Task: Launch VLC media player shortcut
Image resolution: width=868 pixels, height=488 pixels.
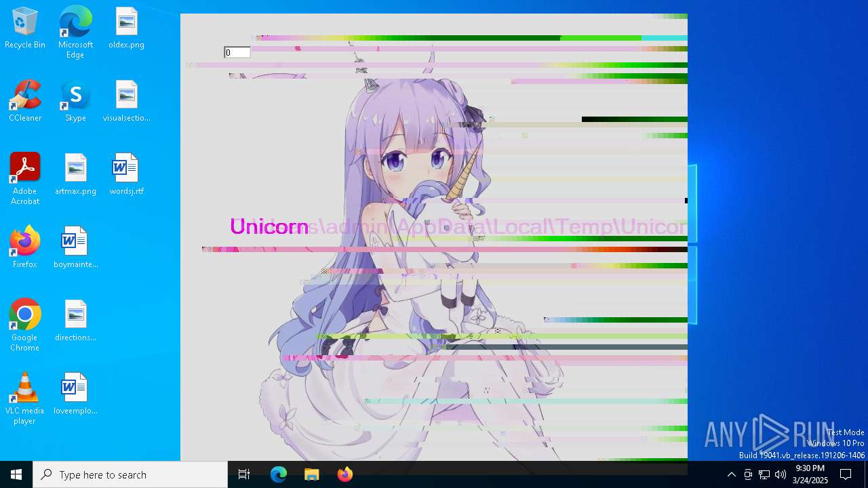Action: 25,399
